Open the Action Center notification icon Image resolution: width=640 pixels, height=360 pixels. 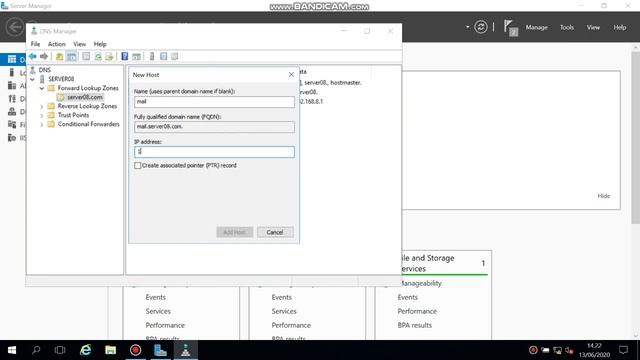point(623,350)
